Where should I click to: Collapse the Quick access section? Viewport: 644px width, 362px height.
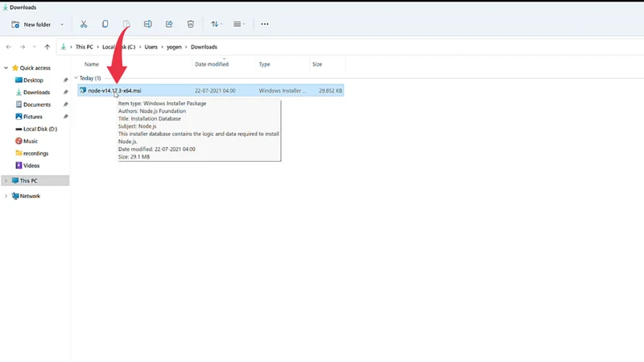[6, 68]
